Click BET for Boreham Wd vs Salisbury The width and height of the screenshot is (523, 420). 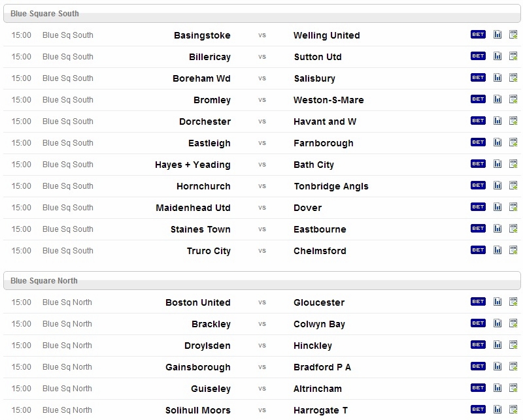pyautogui.click(x=478, y=77)
